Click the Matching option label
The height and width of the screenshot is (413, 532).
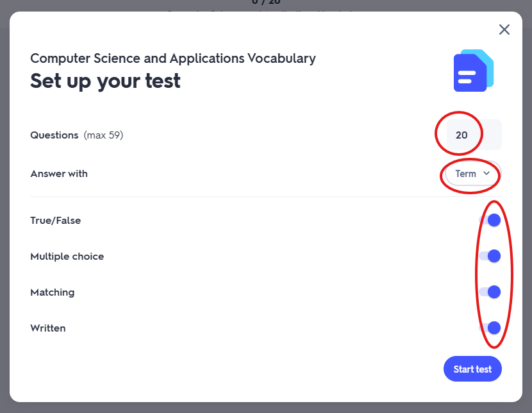pyautogui.click(x=53, y=292)
